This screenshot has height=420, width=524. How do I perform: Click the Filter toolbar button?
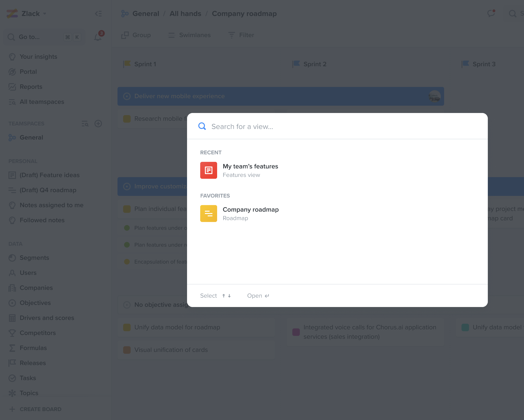point(241,35)
